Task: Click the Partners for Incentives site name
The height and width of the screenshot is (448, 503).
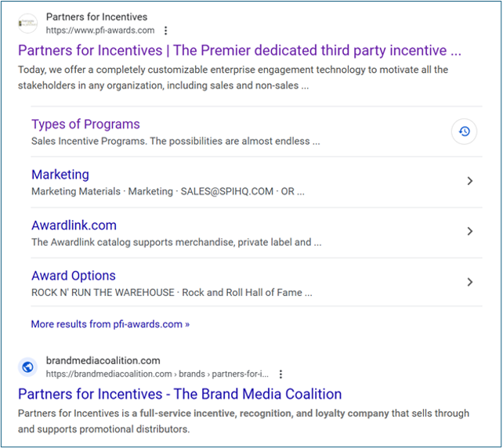Action: coord(96,17)
